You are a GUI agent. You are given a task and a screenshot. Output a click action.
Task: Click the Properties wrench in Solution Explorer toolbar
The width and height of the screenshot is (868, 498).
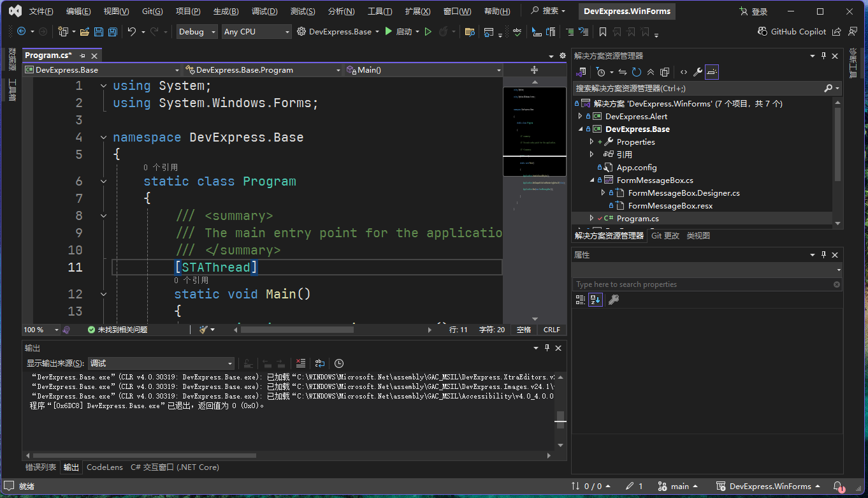coord(698,72)
